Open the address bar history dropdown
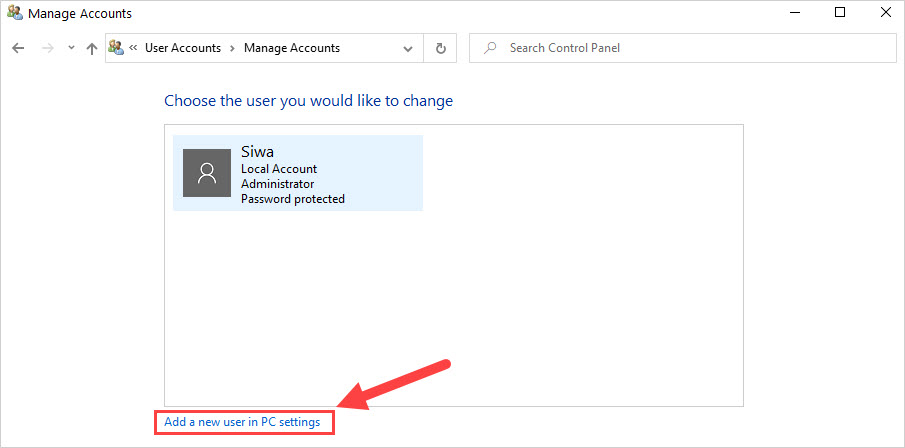 coord(408,48)
